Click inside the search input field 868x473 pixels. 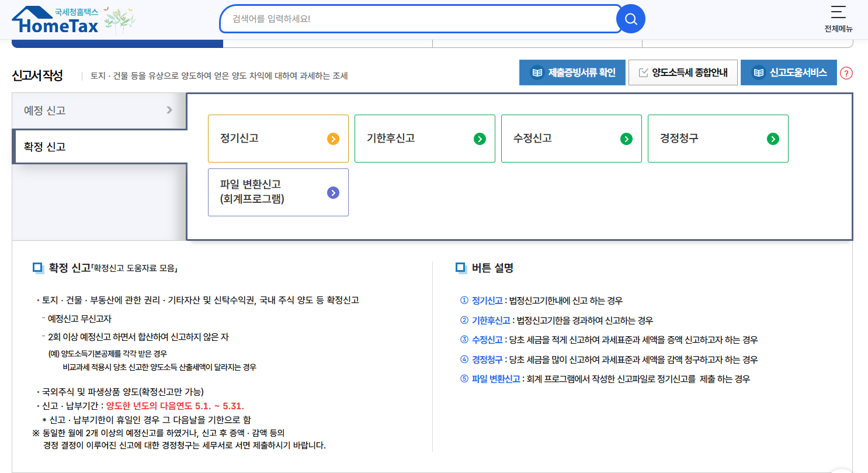(x=409, y=18)
